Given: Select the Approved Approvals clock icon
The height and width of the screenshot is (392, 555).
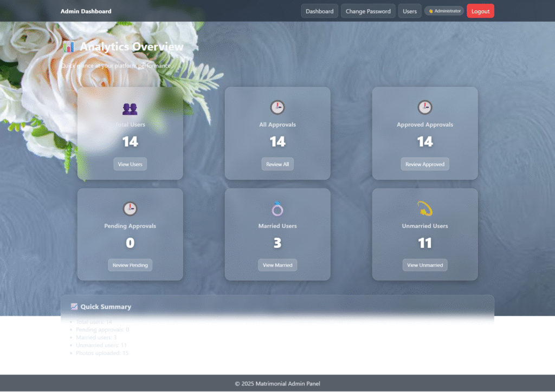Looking at the screenshot, I should (x=425, y=107).
